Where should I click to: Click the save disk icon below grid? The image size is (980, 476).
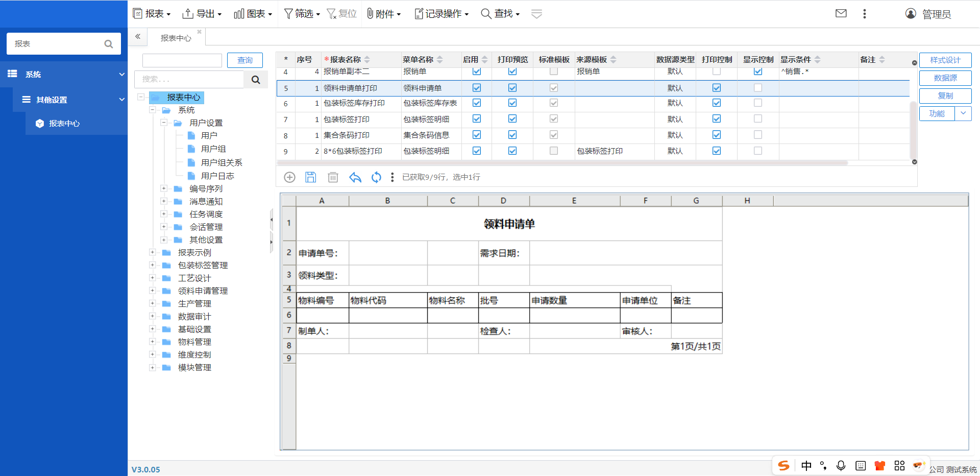point(310,177)
